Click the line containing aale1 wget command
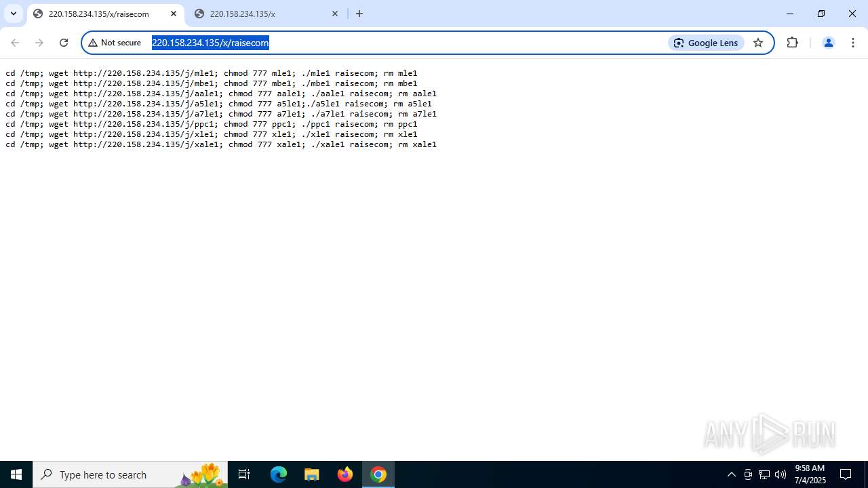Viewport: 868px width, 488px height. (x=221, y=94)
